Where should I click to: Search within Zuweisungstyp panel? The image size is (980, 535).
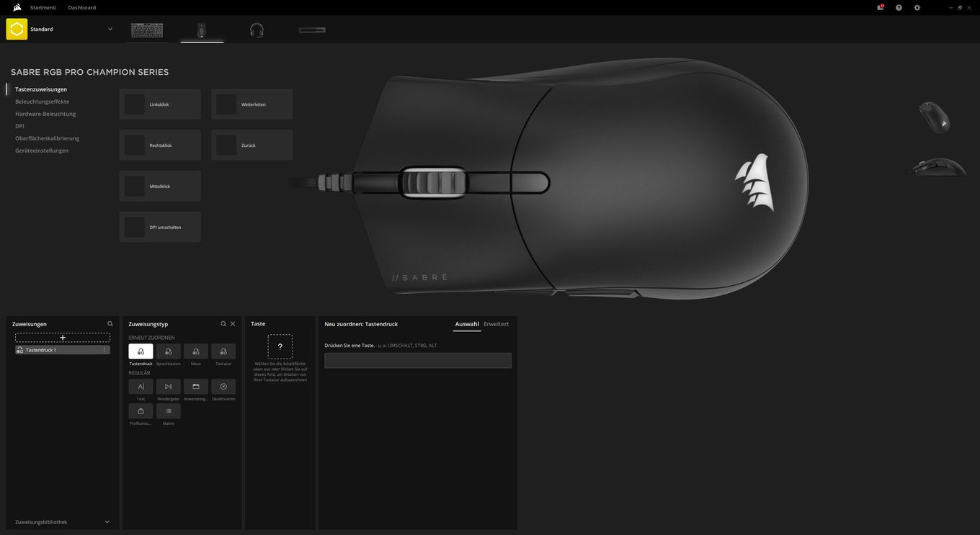pyautogui.click(x=223, y=324)
